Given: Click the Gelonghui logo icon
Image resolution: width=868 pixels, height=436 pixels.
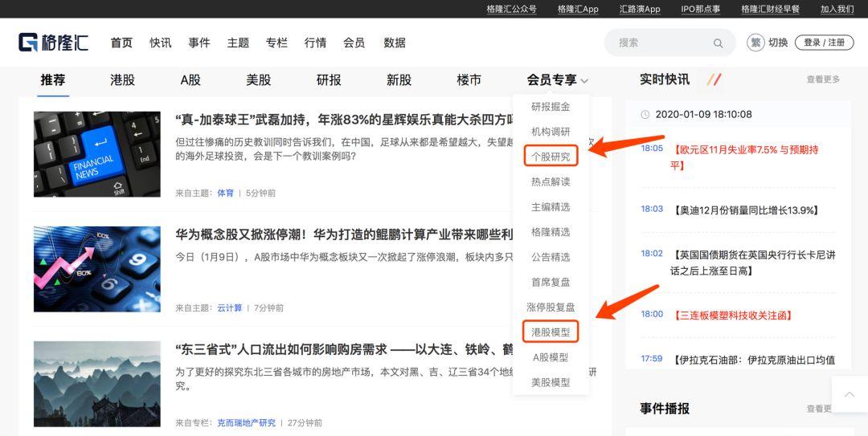Looking at the screenshot, I should coord(29,43).
